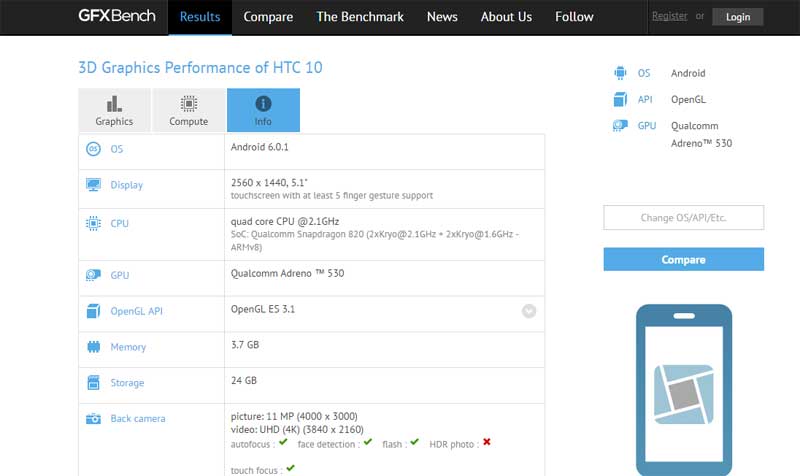Click the picture: 11 MP (4000 x 3000) text
Image resolution: width=800 pixels, height=476 pixels.
(294, 416)
